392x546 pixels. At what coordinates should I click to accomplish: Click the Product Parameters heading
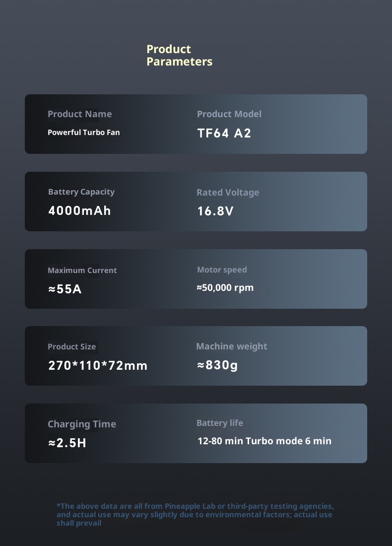click(179, 55)
